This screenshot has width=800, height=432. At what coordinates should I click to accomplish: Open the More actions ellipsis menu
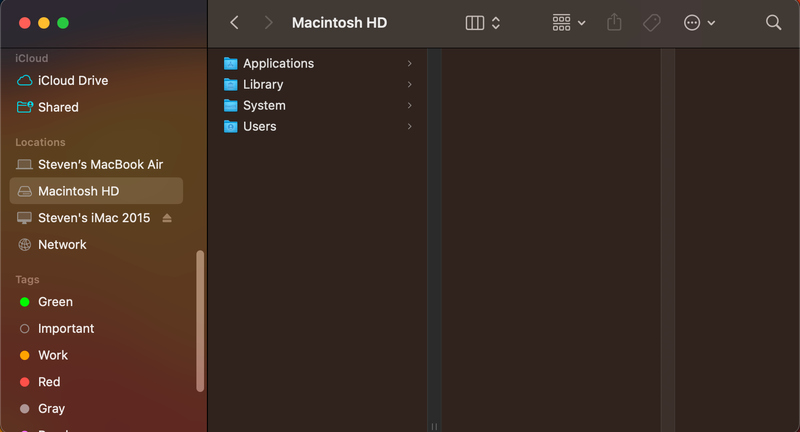click(x=698, y=22)
